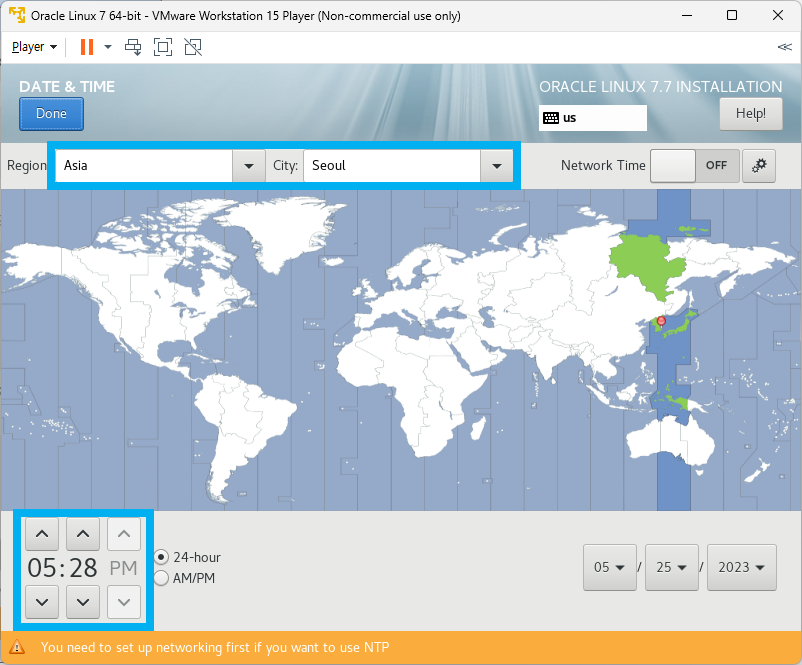The image size is (802, 665).
Task: Click Send Ctrl+Alt+Del icon
Action: pyautogui.click(x=133, y=47)
